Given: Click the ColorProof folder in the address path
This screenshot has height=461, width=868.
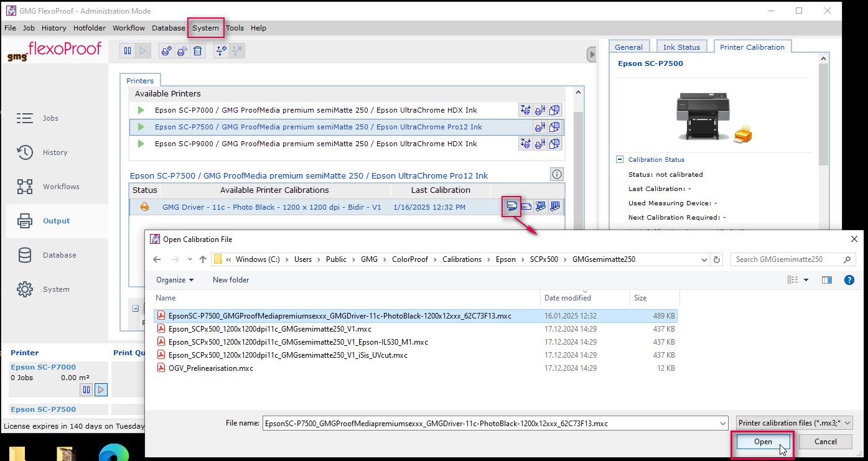Looking at the screenshot, I should (x=410, y=259).
